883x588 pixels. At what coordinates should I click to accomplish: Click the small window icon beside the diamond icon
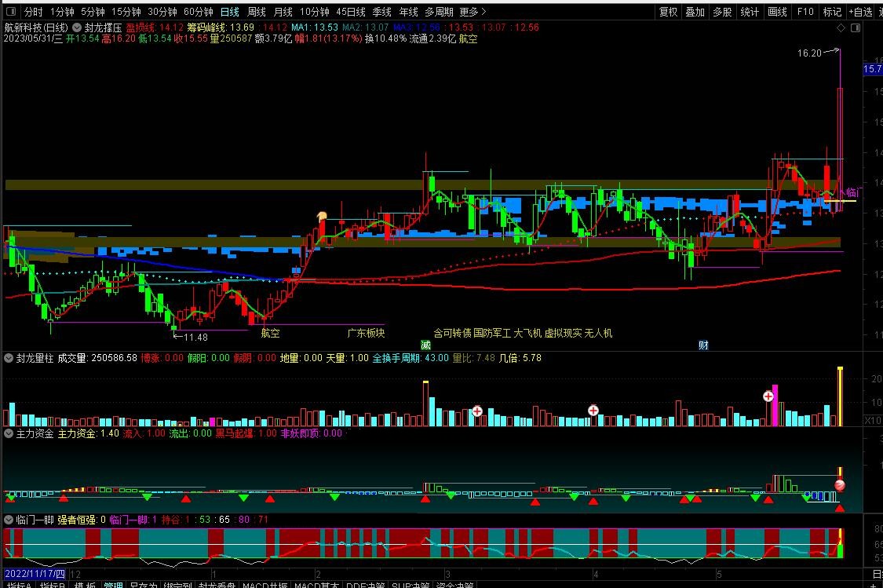856,27
